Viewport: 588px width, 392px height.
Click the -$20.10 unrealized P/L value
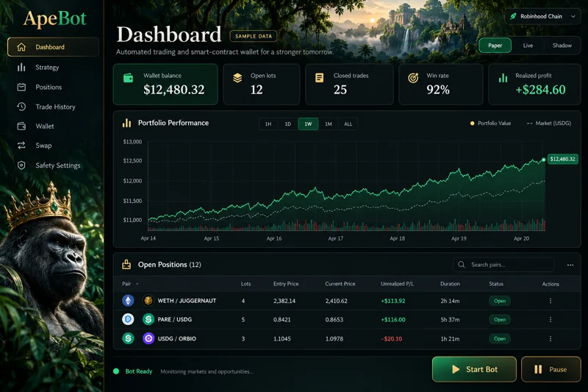(392, 339)
